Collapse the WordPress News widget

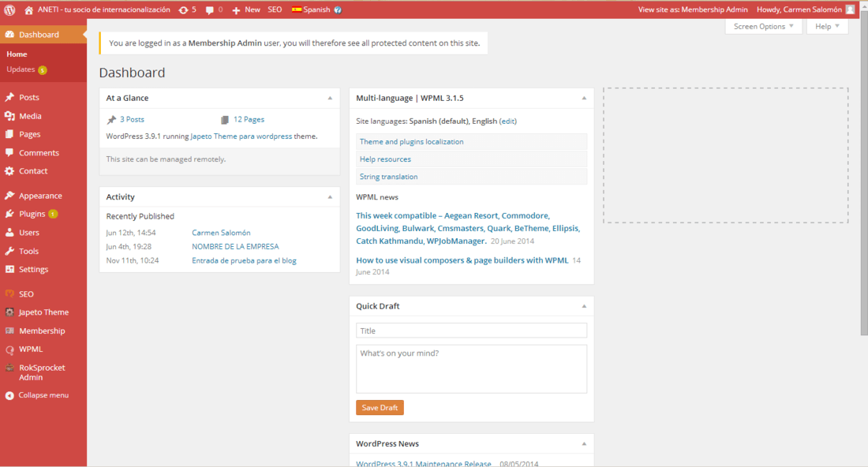point(584,444)
